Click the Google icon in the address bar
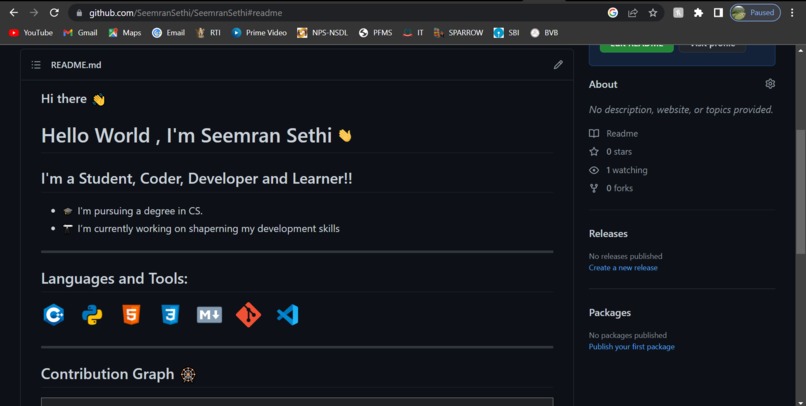The height and width of the screenshot is (406, 806). (x=613, y=13)
